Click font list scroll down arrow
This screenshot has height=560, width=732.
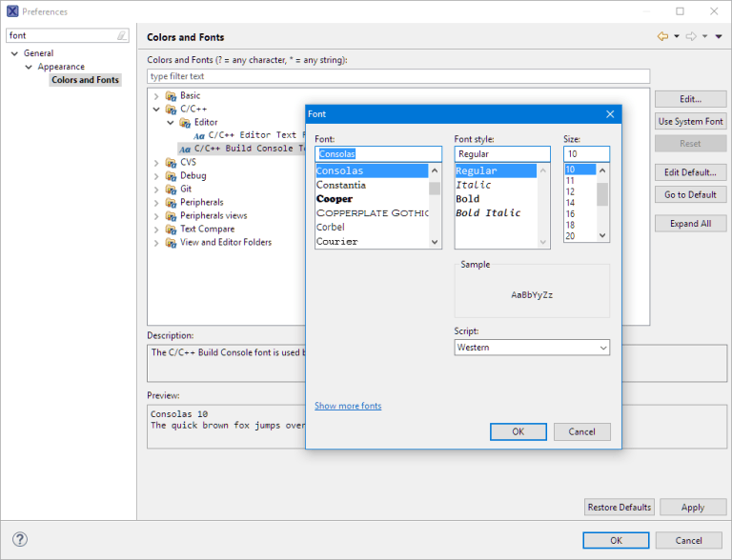[x=435, y=242]
